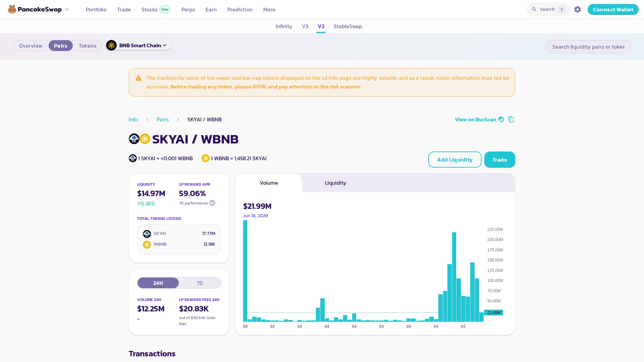Screen dimensions: 644x362
Task: Select the 24H stats toggle
Action: click(x=158, y=283)
